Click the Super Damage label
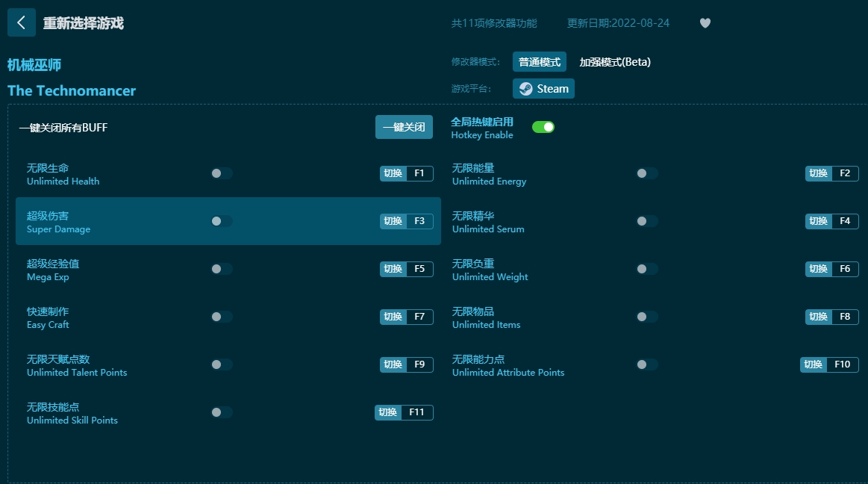Viewport: 868px width, 484px height. [x=59, y=229]
